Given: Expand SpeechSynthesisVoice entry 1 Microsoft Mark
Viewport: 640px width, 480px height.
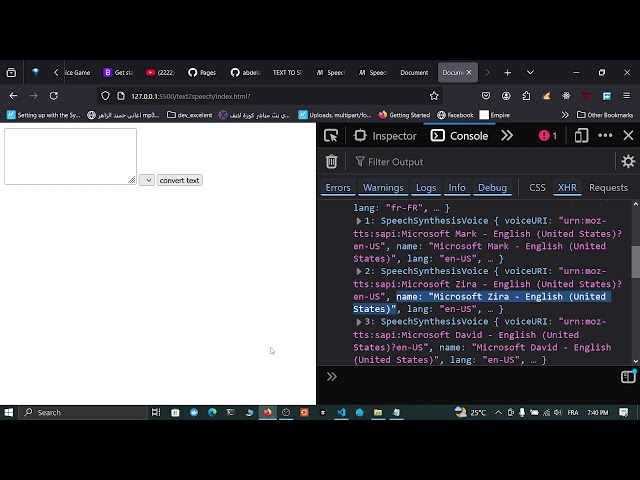Looking at the screenshot, I should [x=358, y=221].
